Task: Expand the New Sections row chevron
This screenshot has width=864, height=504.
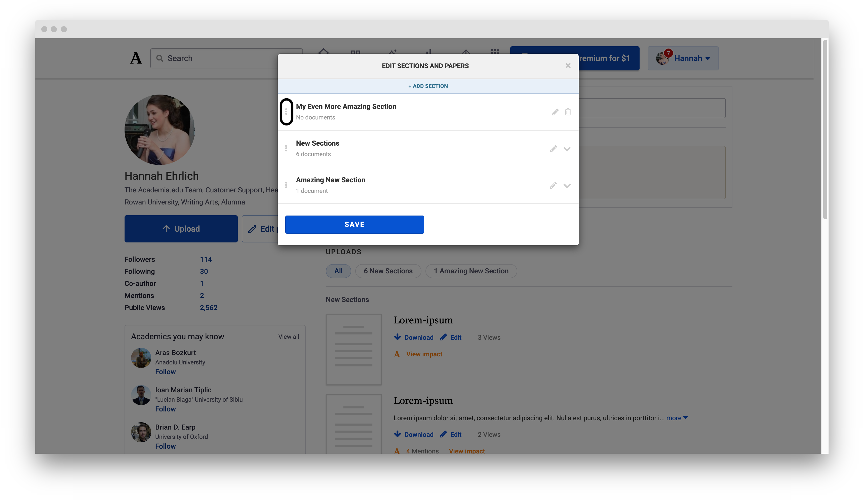Action: coord(567,149)
